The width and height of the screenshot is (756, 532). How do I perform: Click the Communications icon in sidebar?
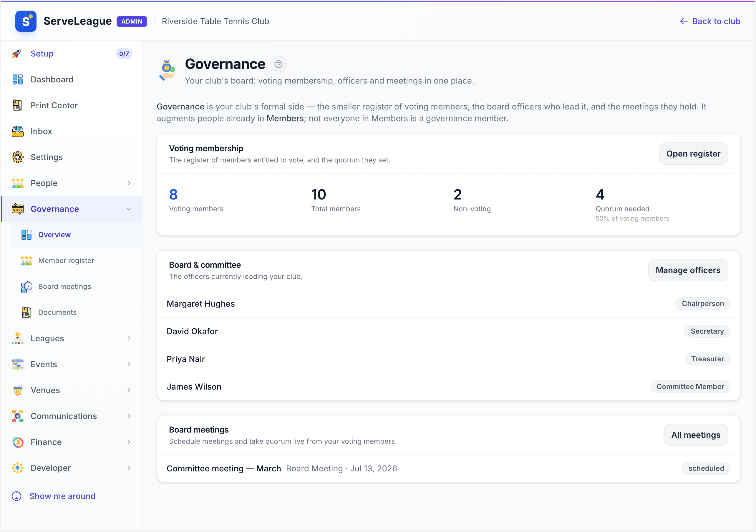point(17,416)
